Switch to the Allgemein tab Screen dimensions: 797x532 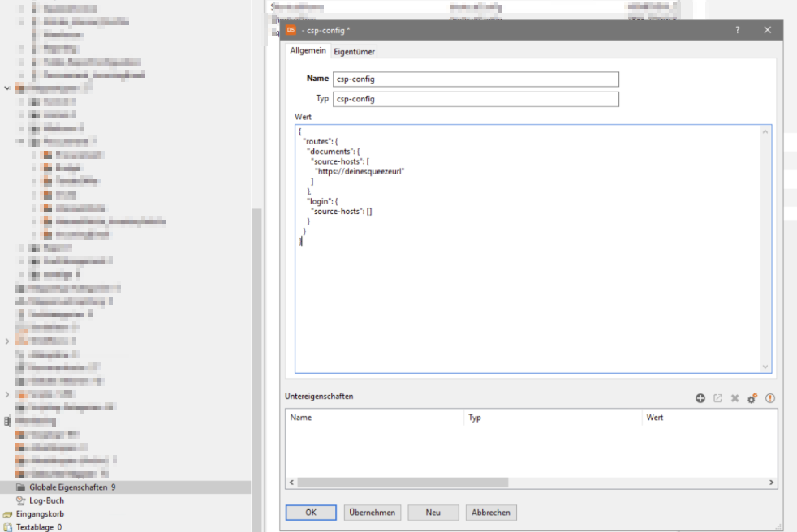pos(308,50)
